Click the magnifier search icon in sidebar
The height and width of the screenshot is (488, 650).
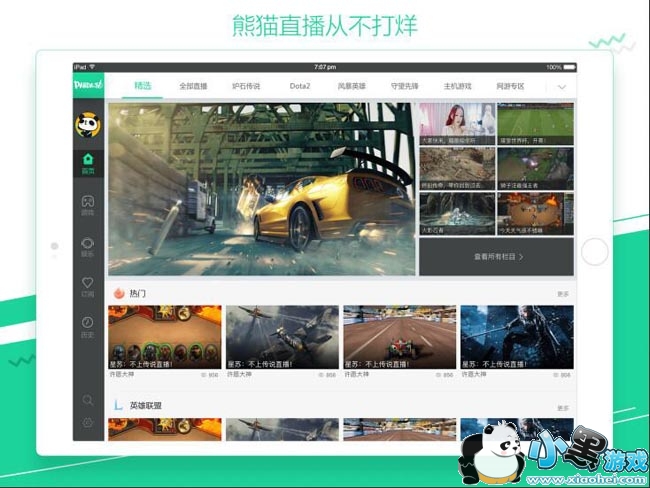pyautogui.click(x=87, y=400)
